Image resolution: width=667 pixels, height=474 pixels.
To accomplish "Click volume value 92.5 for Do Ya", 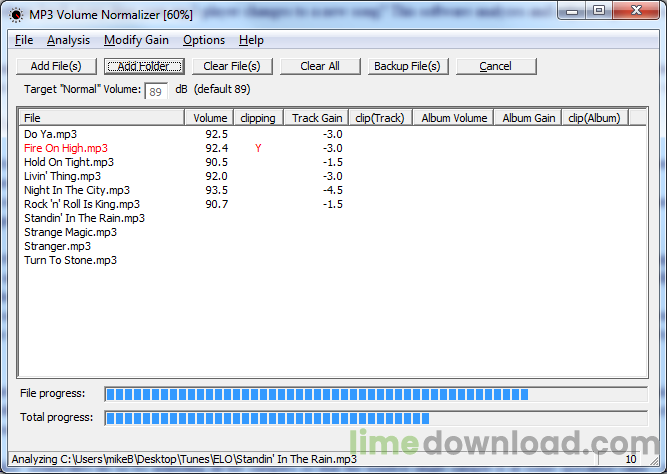I will point(217,134).
